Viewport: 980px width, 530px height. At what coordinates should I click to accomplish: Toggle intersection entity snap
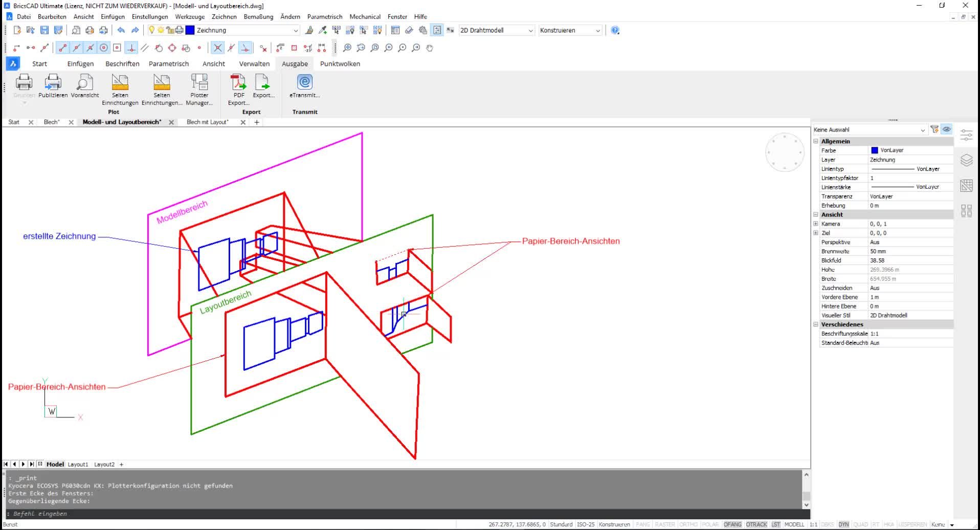pos(217,48)
